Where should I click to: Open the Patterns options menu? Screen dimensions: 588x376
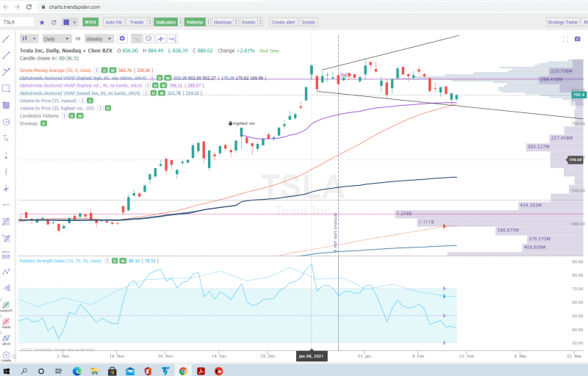208,23
